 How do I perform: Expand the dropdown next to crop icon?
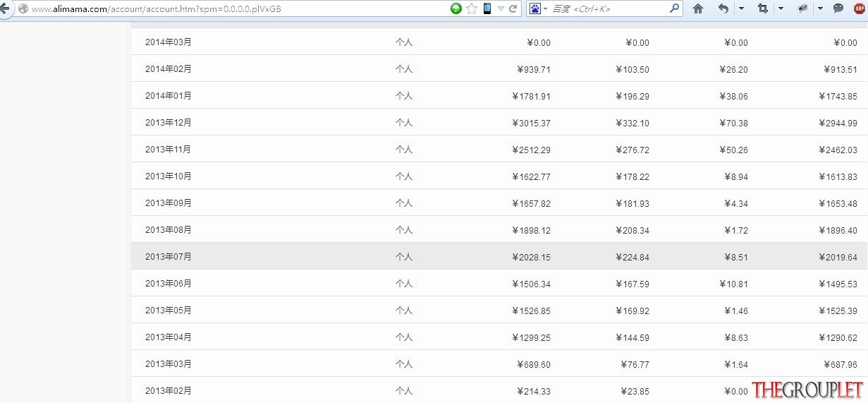[781, 8]
